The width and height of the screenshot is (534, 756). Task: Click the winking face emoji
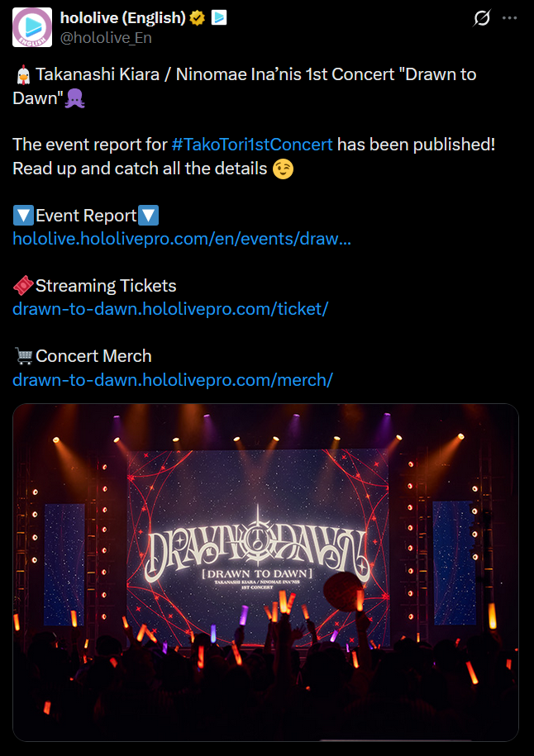tap(283, 169)
